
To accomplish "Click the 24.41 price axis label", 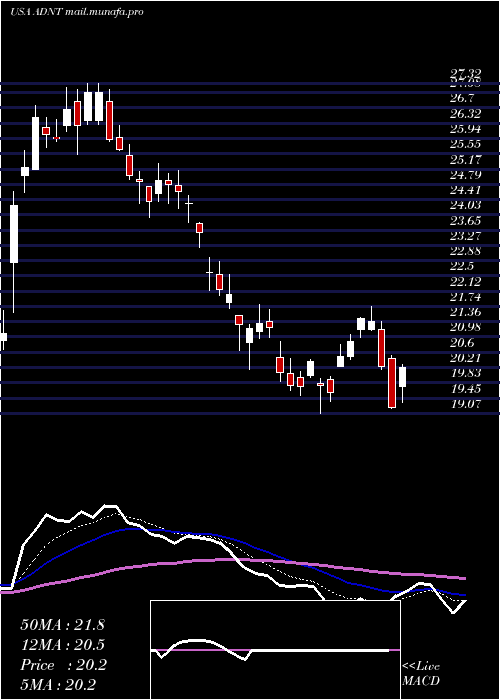I will [x=465, y=190].
